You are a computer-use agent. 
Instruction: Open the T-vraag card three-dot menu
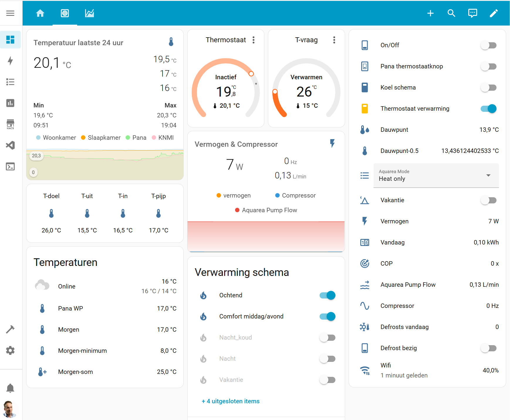(x=334, y=40)
